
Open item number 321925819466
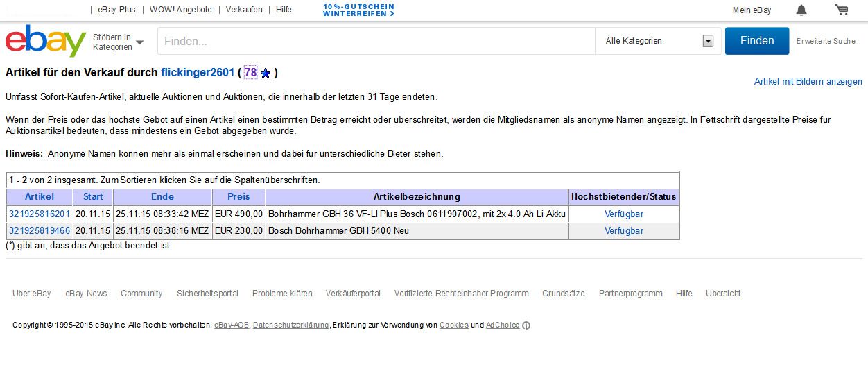(x=40, y=230)
